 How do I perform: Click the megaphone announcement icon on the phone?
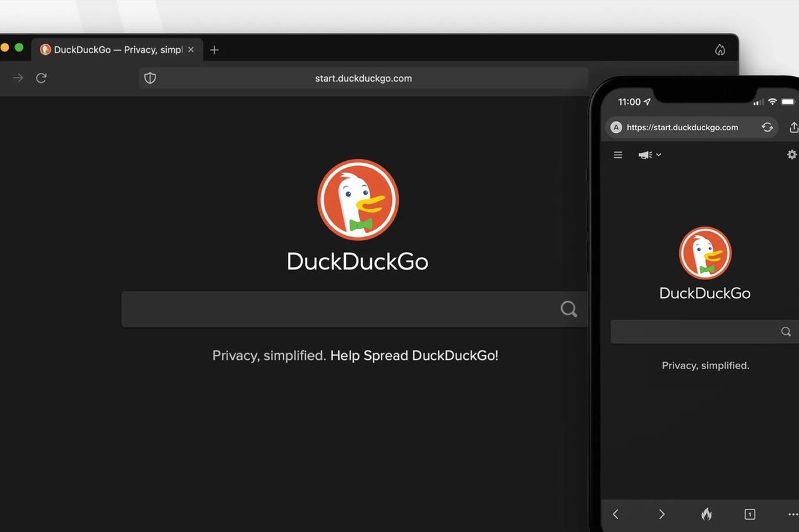(644, 154)
